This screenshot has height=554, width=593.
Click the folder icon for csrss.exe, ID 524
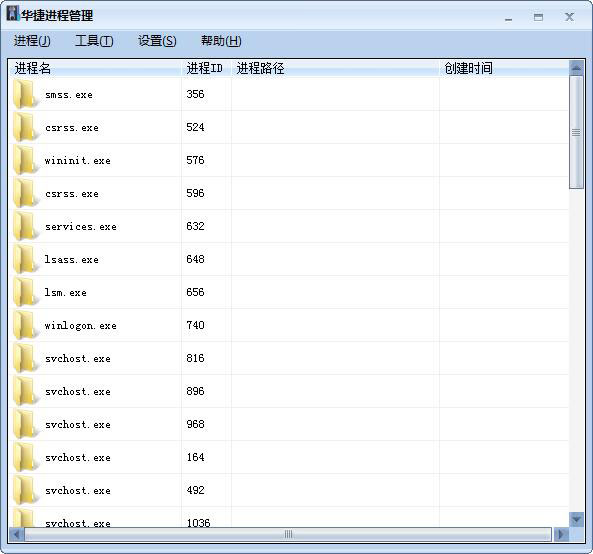pyautogui.click(x=26, y=127)
